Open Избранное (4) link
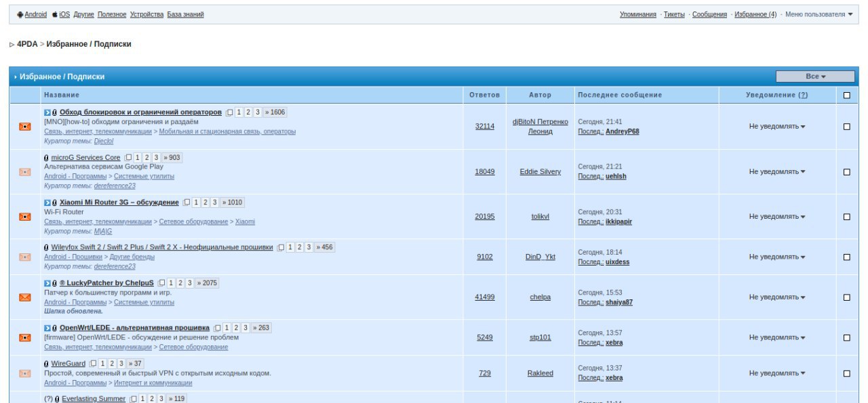Viewport: 868px width, 403px height. pyautogui.click(x=755, y=14)
